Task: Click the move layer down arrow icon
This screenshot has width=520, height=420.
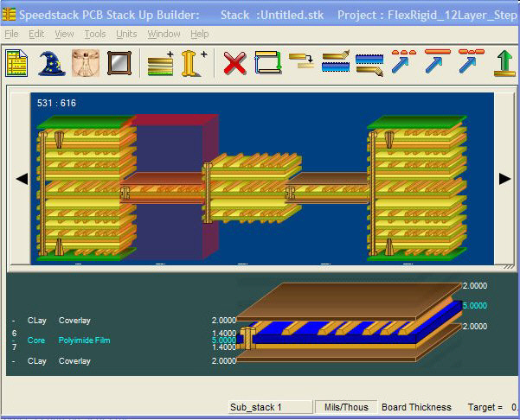Action: point(301,61)
